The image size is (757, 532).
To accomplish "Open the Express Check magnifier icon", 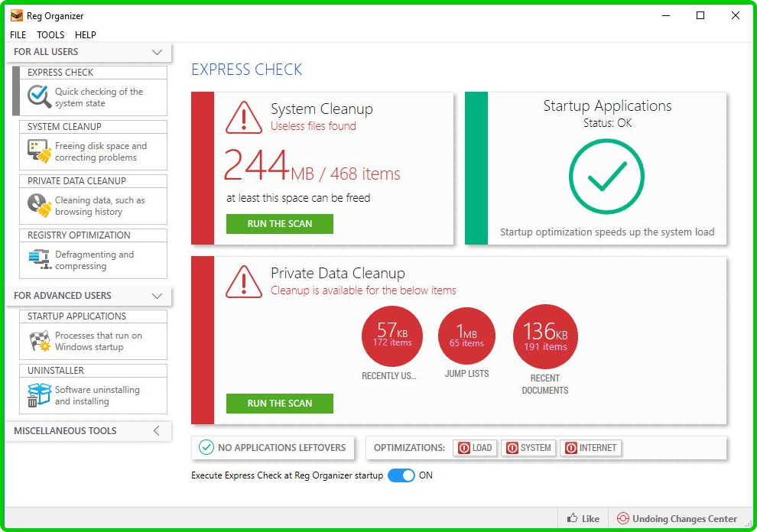I will click(39, 97).
